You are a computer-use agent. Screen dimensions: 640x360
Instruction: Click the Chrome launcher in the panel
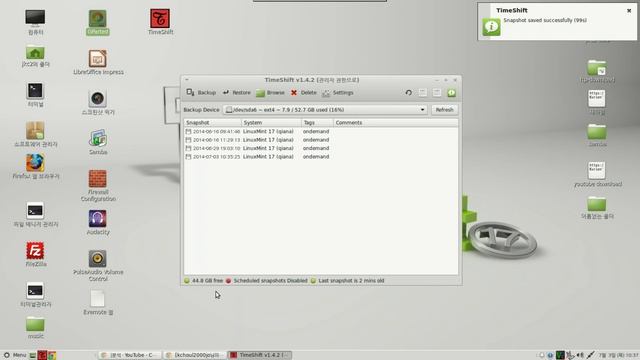click(52, 355)
